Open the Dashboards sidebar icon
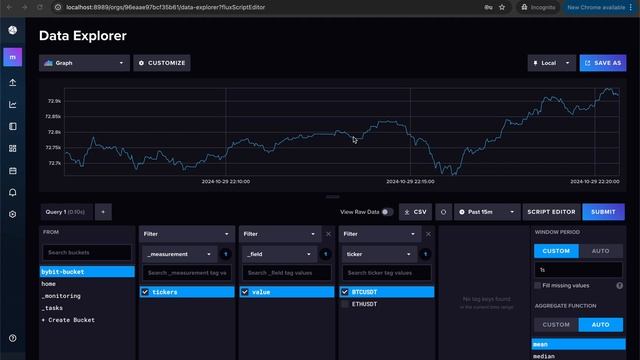 (13, 149)
